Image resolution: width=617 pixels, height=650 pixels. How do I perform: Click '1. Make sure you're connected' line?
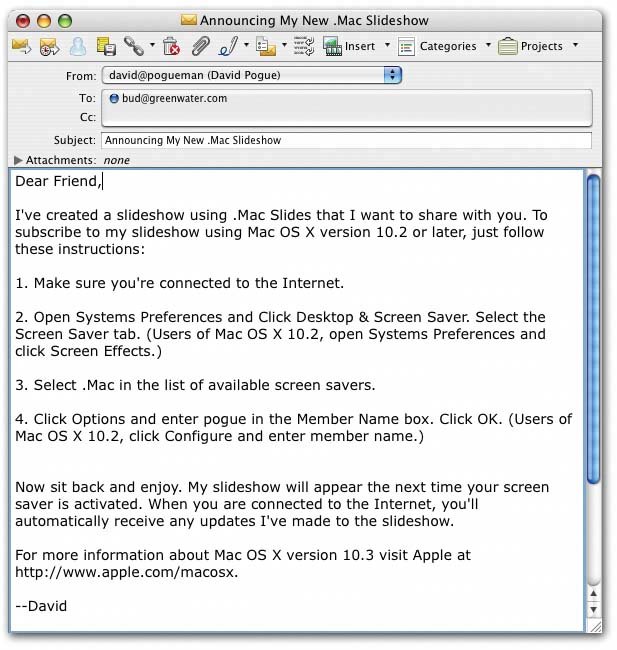(180, 283)
